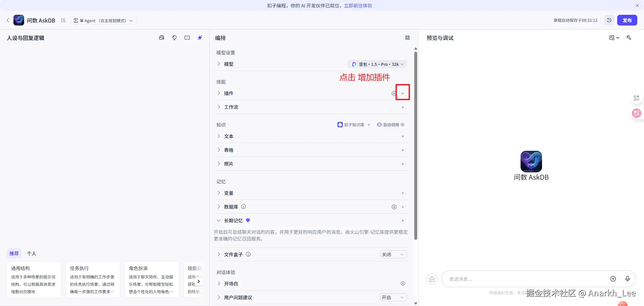The image size is (644, 306).
Task: Click the grid layout icon beside 编排
Action: coord(408,38)
